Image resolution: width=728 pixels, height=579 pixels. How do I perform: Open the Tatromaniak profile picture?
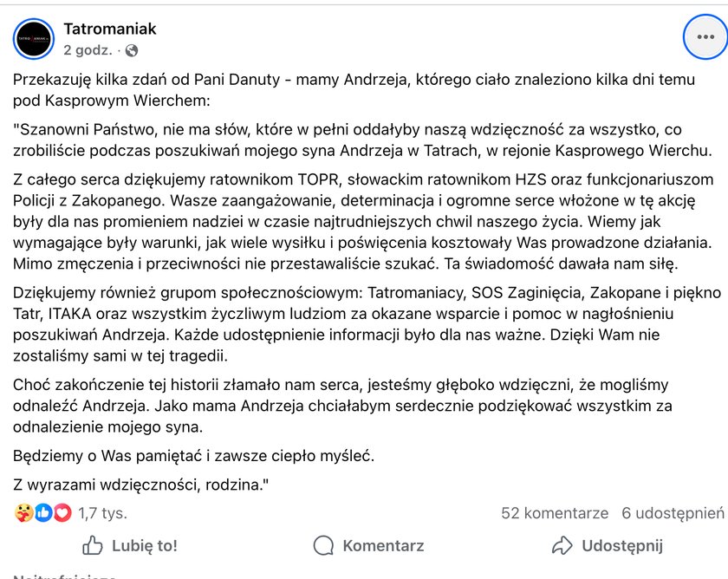point(35,38)
